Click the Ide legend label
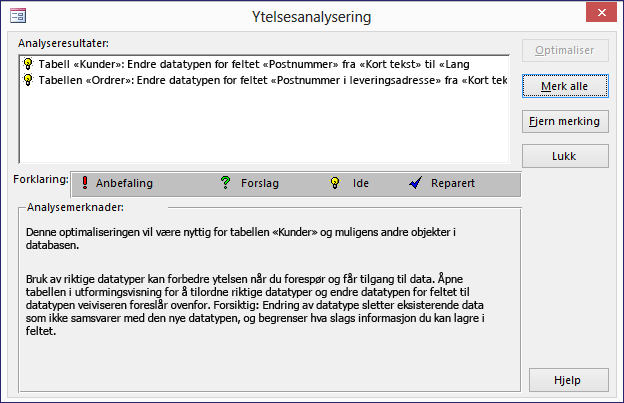624x403 pixels. pyautogui.click(x=361, y=183)
